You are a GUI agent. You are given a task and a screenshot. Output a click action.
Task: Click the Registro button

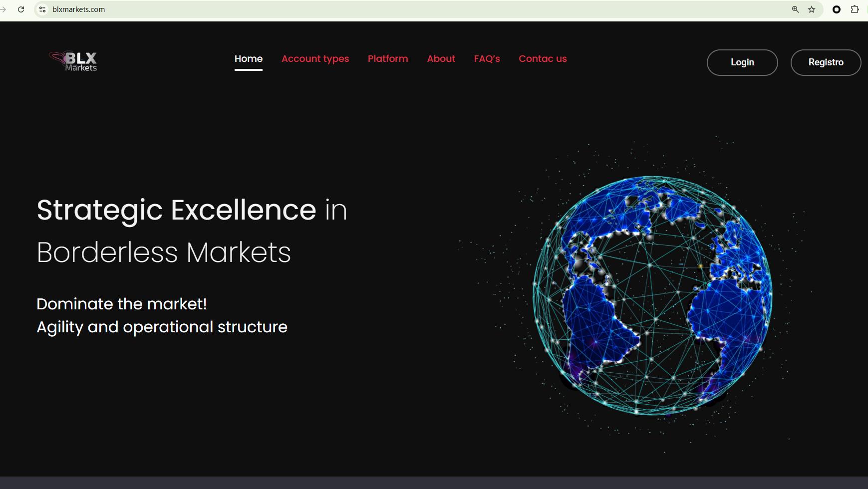[x=826, y=62]
